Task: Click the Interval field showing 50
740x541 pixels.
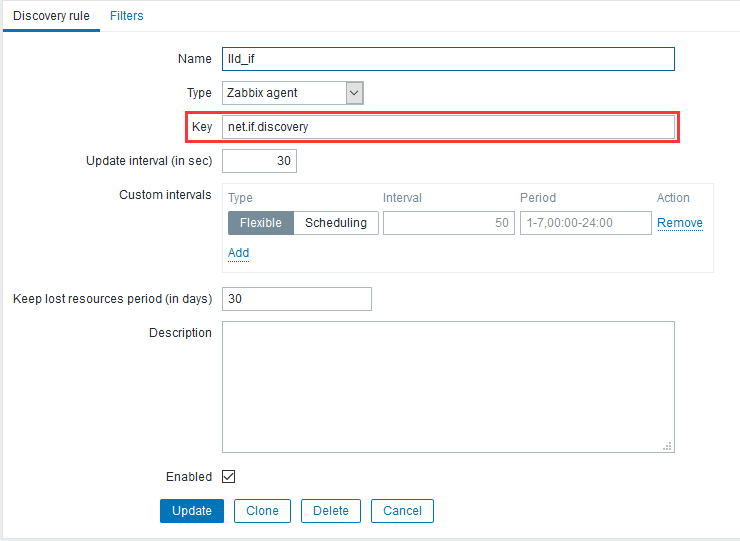Action: coord(448,223)
